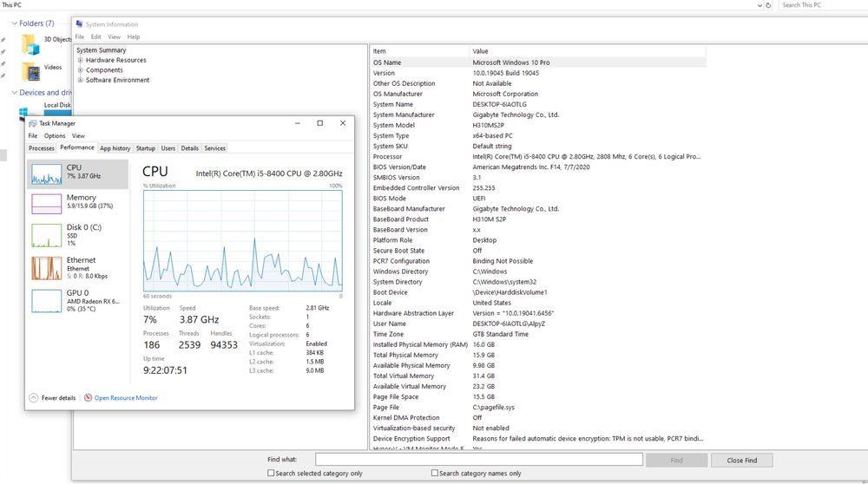Image resolution: width=868 pixels, height=484 pixels.
Task: Click the Search This PC box
Action: (x=823, y=5)
